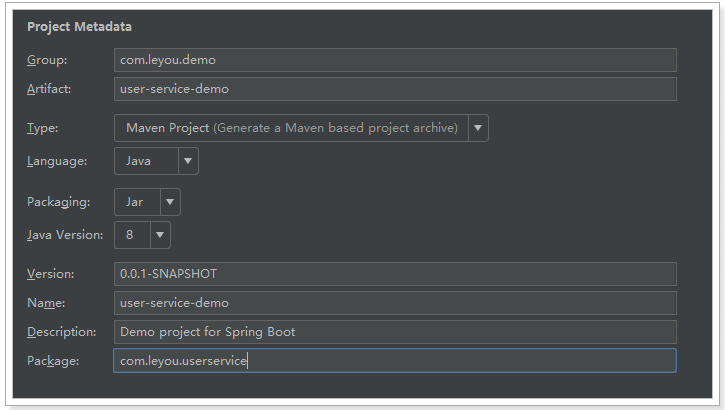Click the Package field com.leyou.userservice
Image resolution: width=727 pixels, height=410 pixels.
(x=395, y=360)
